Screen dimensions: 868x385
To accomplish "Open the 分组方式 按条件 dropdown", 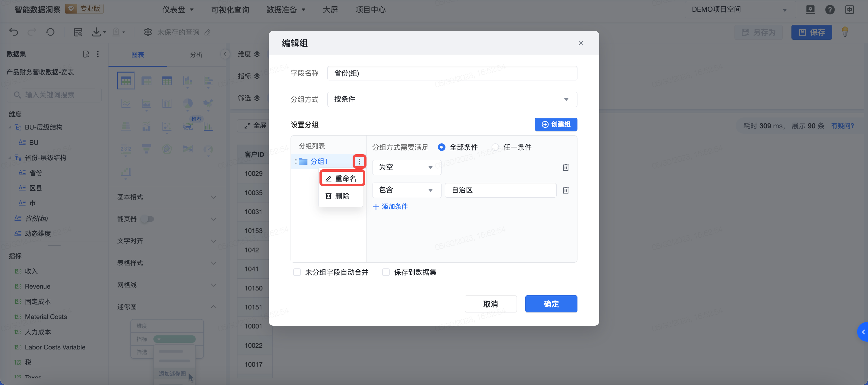I will [x=451, y=99].
